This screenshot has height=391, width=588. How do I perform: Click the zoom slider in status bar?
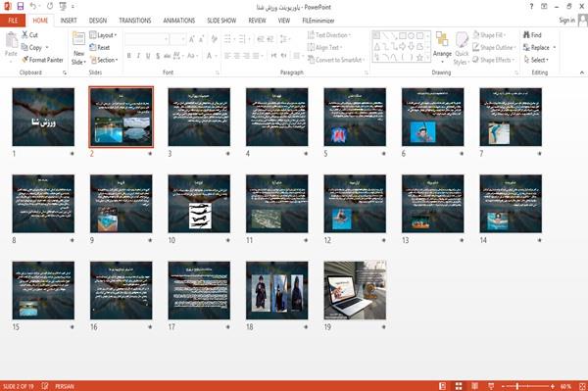[528, 386]
